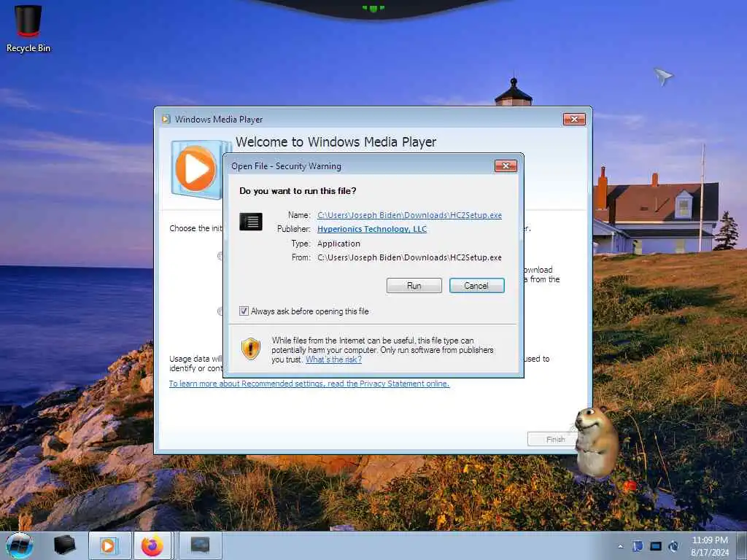This screenshot has width=747, height=560.
Task: Open Privacy Statement online link in Media Player
Action: 309,384
